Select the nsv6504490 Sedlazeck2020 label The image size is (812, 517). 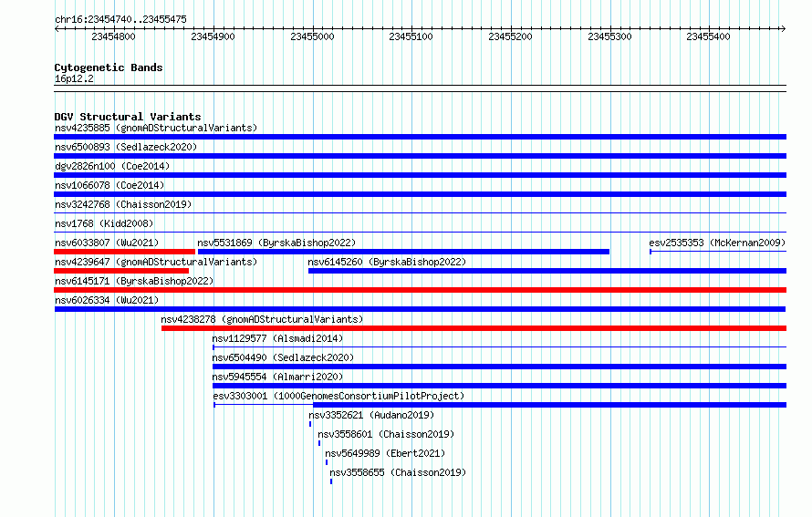click(283, 357)
